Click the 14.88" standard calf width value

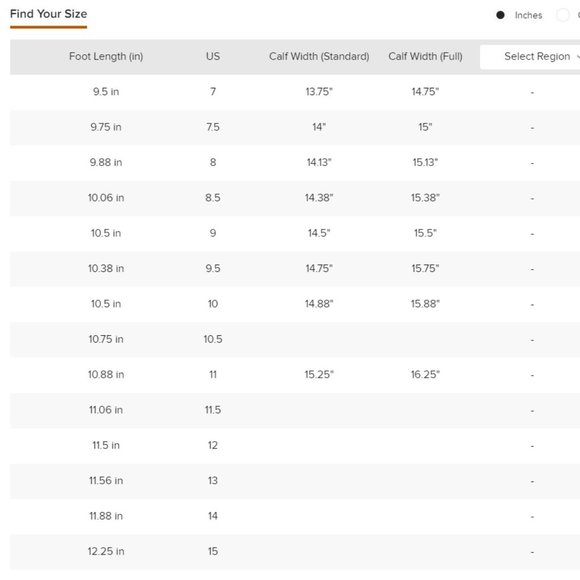pyautogui.click(x=319, y=304)
